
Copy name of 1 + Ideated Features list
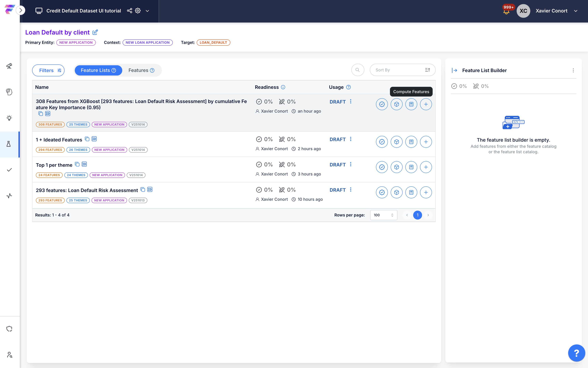tap(87, 139)
